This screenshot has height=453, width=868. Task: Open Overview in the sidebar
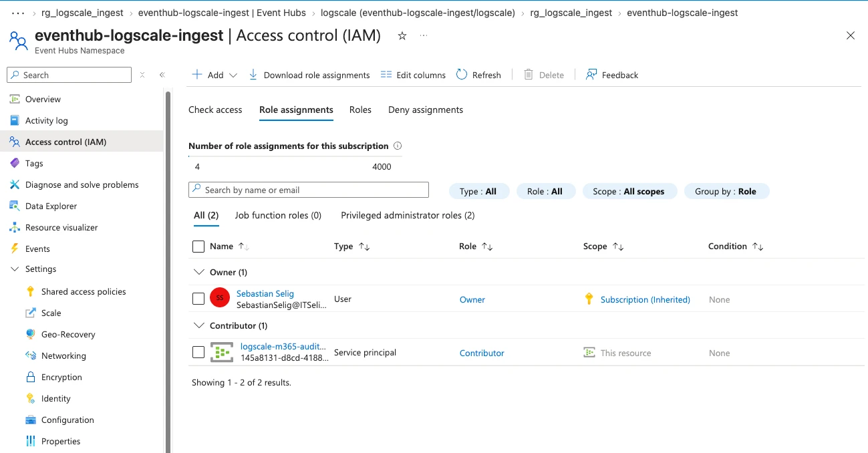43,99
